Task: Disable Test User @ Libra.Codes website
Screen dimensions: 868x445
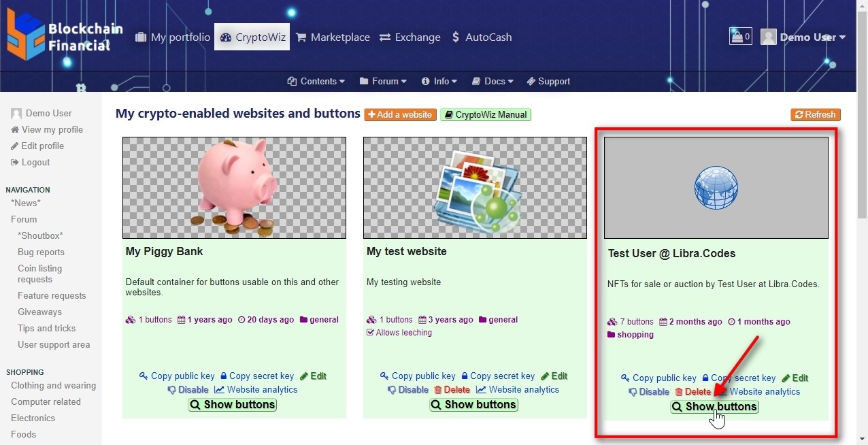Action: click(649, 392)
